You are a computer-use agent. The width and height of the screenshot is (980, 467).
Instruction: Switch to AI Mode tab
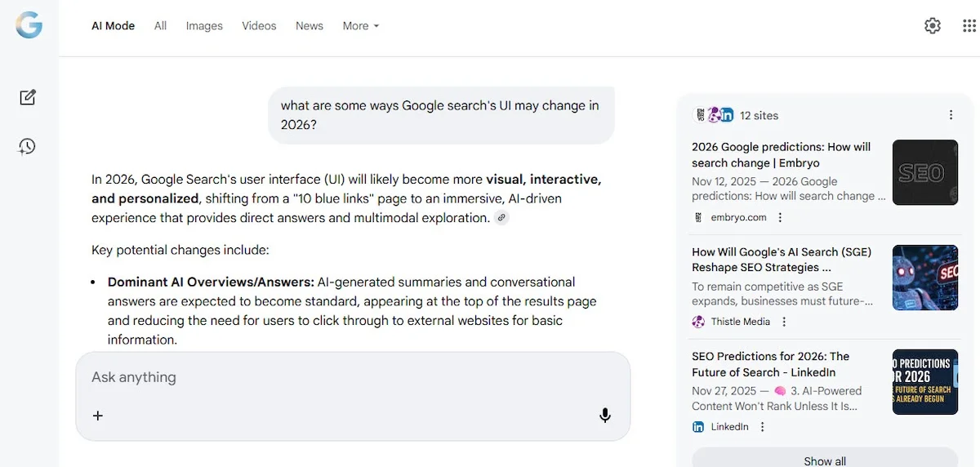tap(113, 26)
